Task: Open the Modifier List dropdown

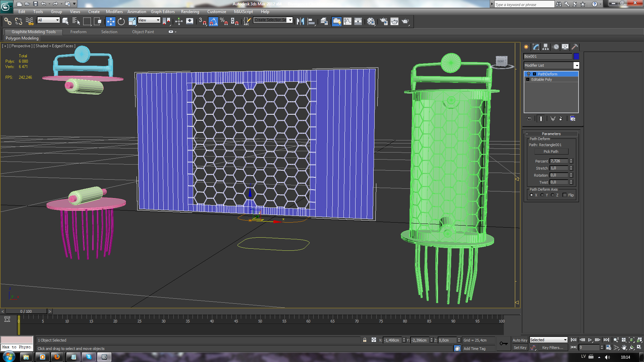Action: [576, 65]
